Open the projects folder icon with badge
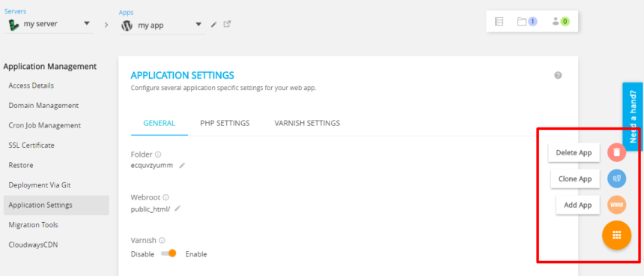This screenshot has width=644, height=276. (527, 22)
